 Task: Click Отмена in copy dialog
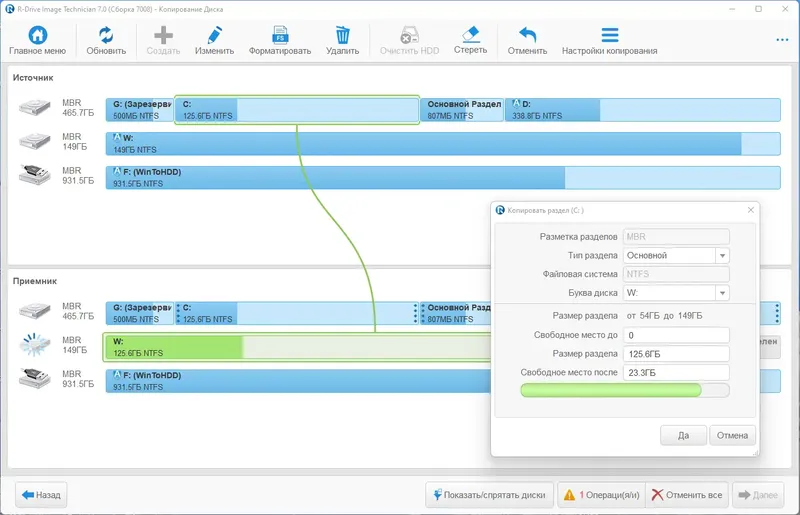pyautogui.click(x=732, y=435)
